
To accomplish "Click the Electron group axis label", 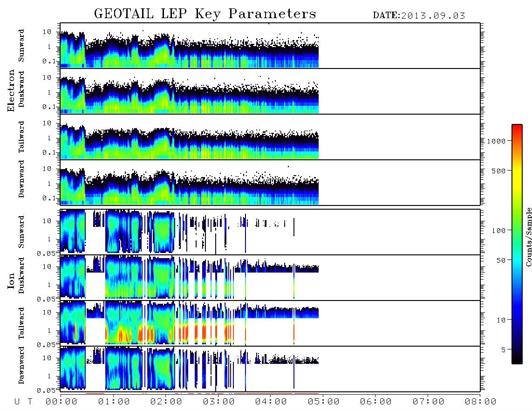I will click(11, 90).
